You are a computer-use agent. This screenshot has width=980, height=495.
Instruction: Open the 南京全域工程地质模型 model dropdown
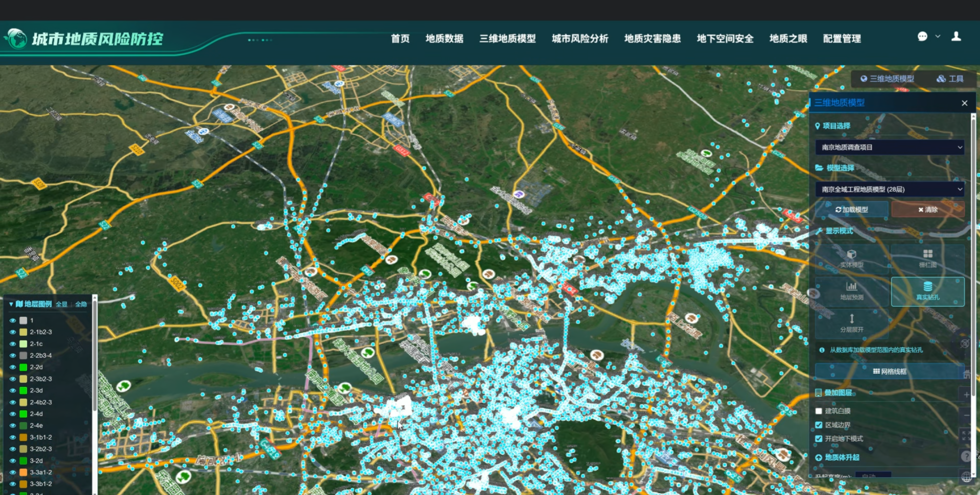(x=889, y=189)
